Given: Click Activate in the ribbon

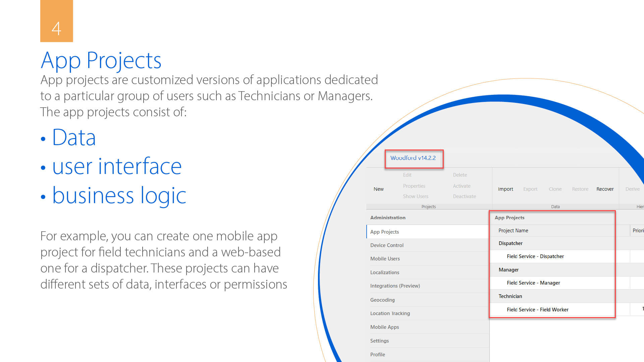Looking at the screenshot, I should tap(462, 186).
